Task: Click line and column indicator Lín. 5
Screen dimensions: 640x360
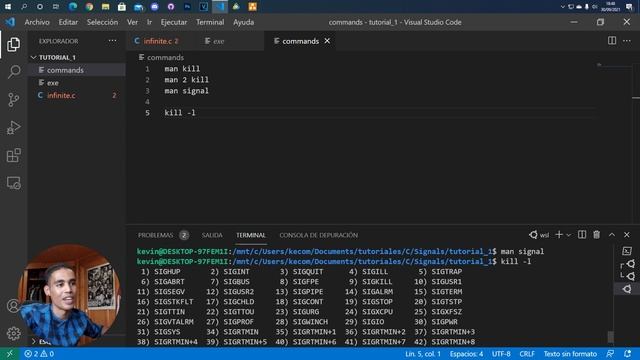Action: [x=423, y=354]
